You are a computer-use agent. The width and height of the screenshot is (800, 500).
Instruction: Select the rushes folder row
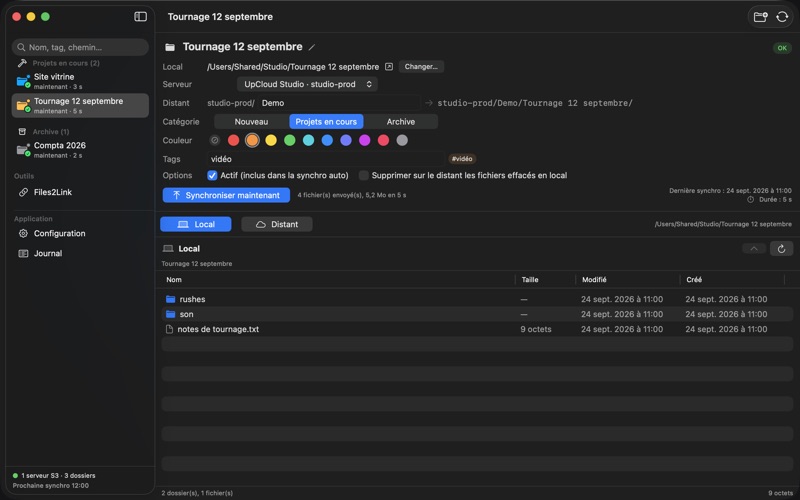pos(477,299)
